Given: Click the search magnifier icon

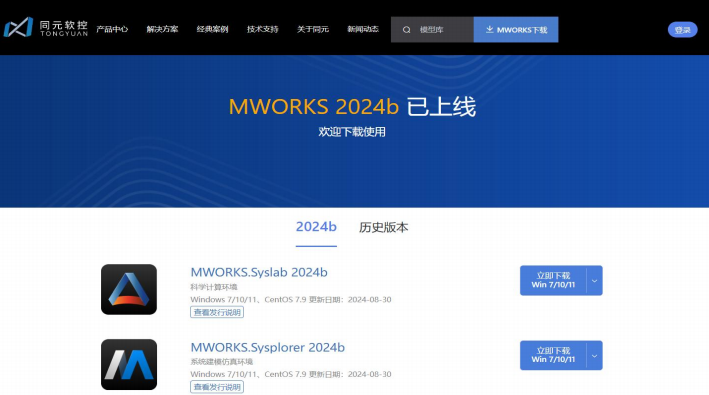Looking at the screenshot, I should tap(406, 30).
